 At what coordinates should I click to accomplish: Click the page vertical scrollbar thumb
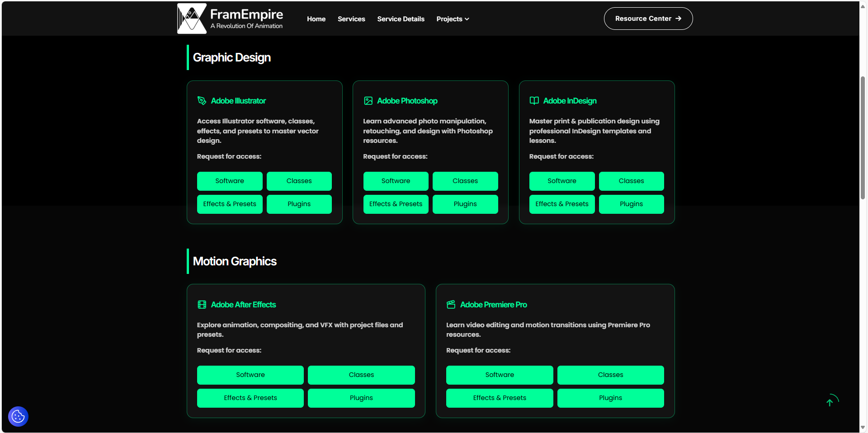(863, 136)
